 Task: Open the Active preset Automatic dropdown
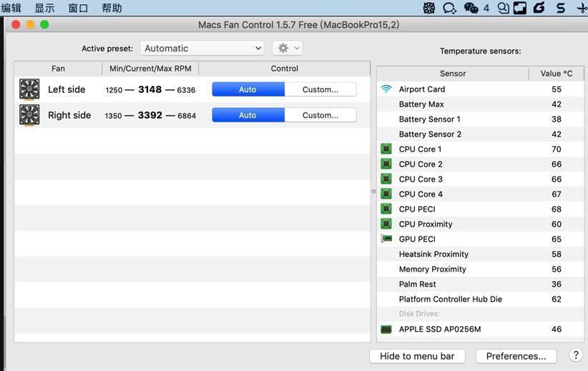pos(202,49)
